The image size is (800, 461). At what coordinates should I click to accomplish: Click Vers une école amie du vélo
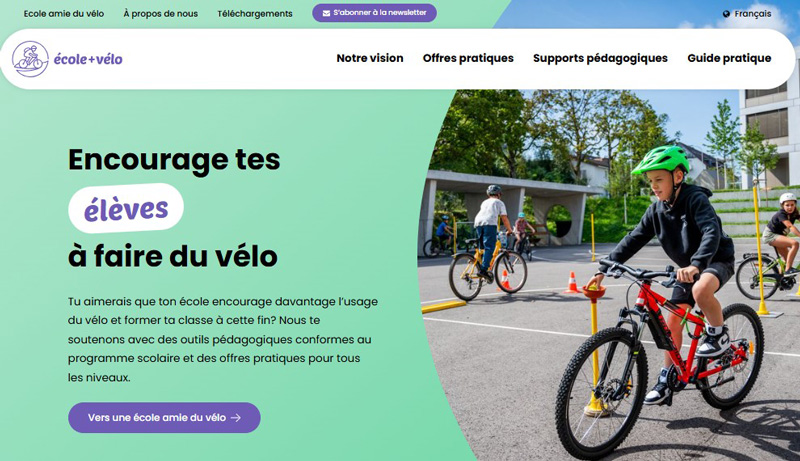[164, 418]
